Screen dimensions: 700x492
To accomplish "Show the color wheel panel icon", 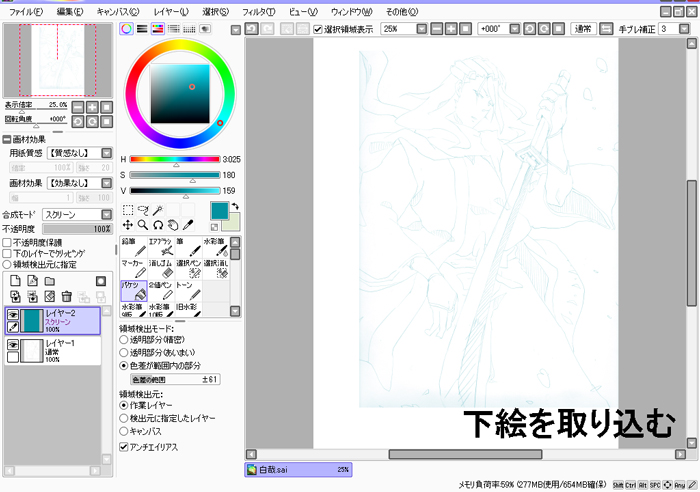I will [x=127, y=29].
